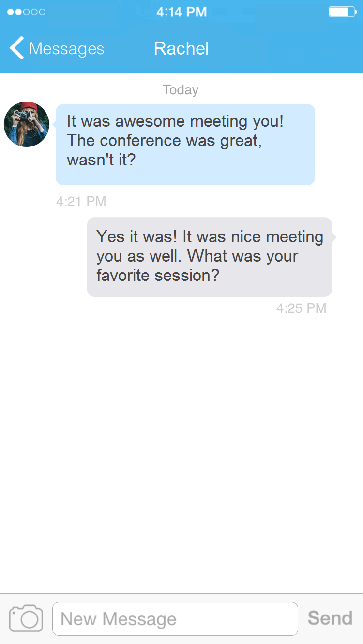Click the message bubble's tail arrow
The width and height of the screenshot is (363, 644).
(x=334, y=237)
